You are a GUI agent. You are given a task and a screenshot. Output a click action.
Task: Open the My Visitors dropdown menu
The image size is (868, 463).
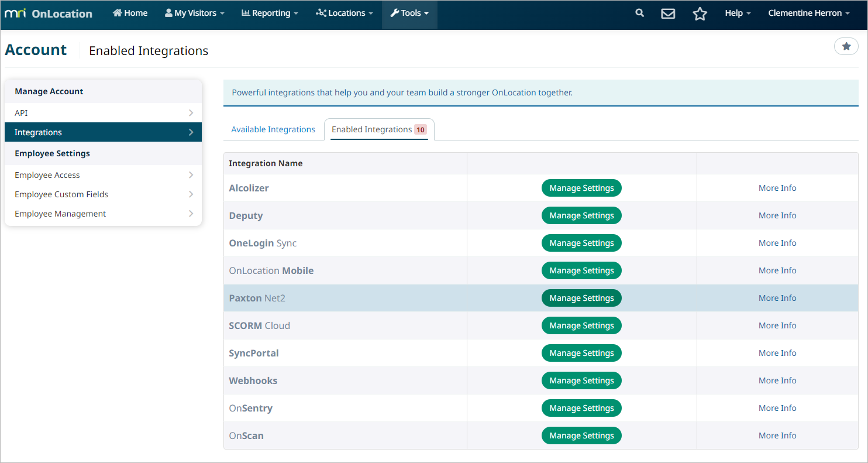[x=195, y=13]
